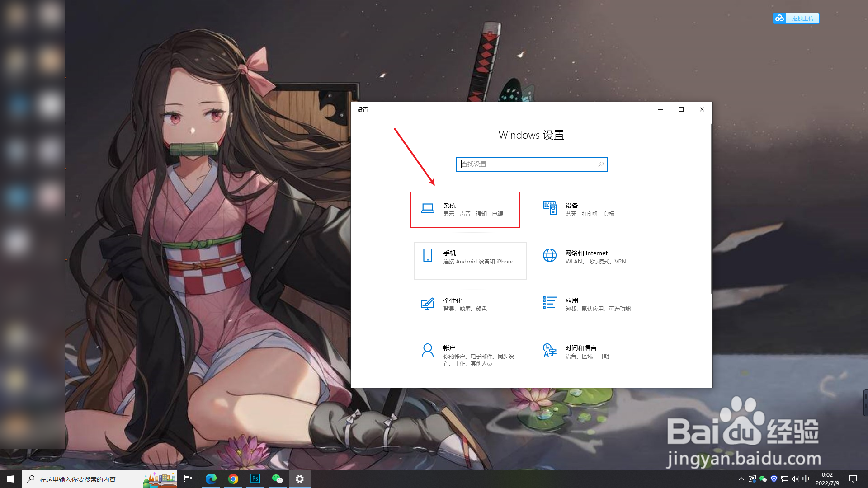Image resolution: width=868 pixels, height=488 pixels.
Task: Open Accounts (帐户) person icon
Action: click(427, 351)
